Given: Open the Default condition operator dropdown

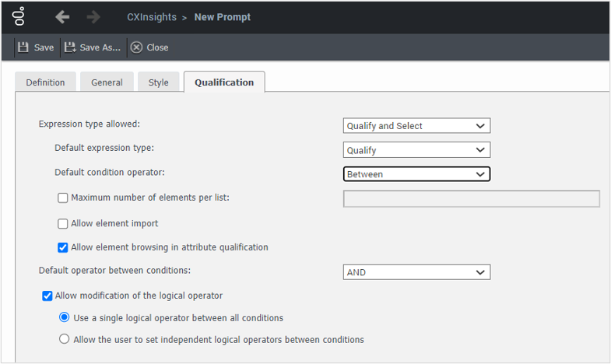Looking at the screenshot, I should pos(416,175).
